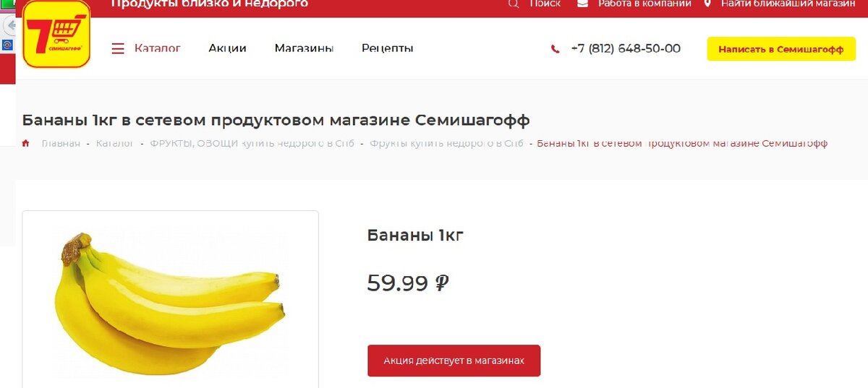Open the Рецепты page
868x388 pixels.
click(388, 48)
